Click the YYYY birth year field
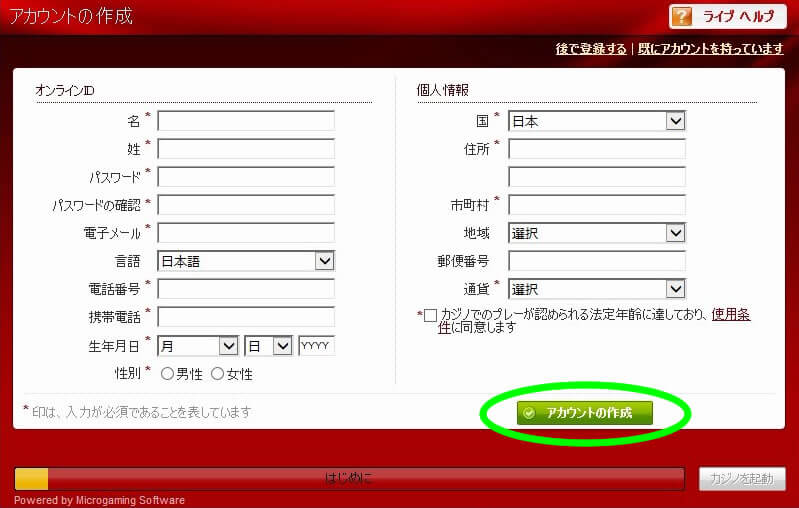This screenshot has height=508, width=799. [316, 346]
